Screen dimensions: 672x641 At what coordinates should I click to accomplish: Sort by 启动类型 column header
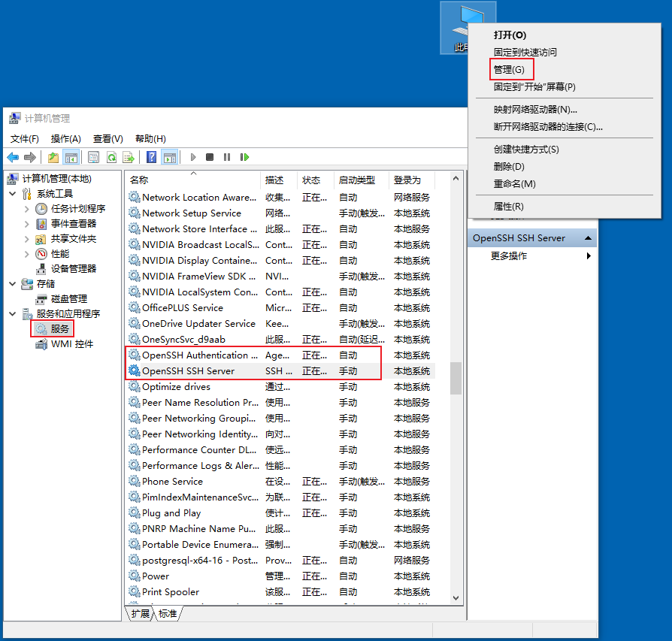361,180
